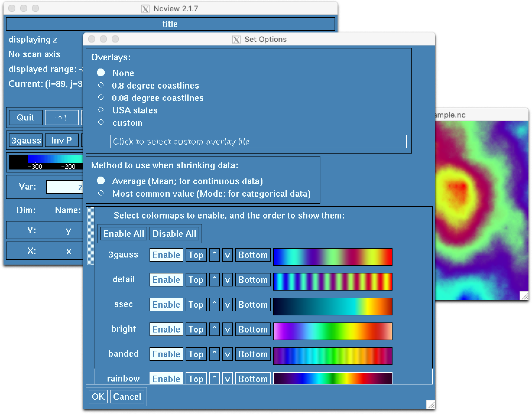Click the ->1 button in Ncview window

[61, 118]
